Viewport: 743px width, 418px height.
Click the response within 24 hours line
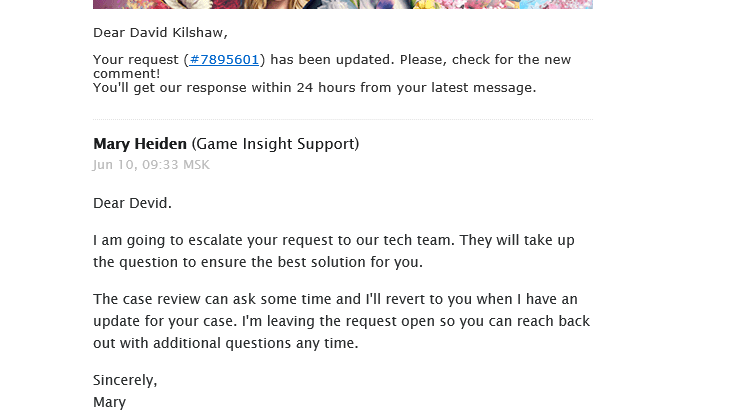pos(315,88)
